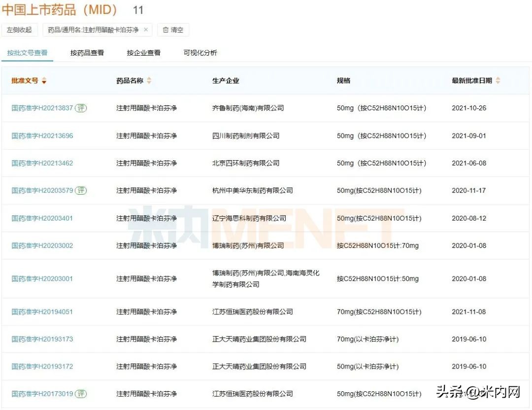Open approval record 国药准字H20213696
This screenshot has height=410, width=532.
tap(42, 136)
